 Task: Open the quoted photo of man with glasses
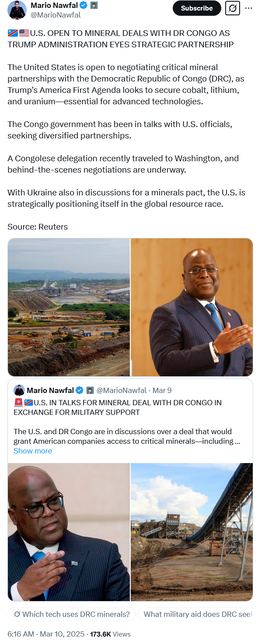tap(69, 532)
